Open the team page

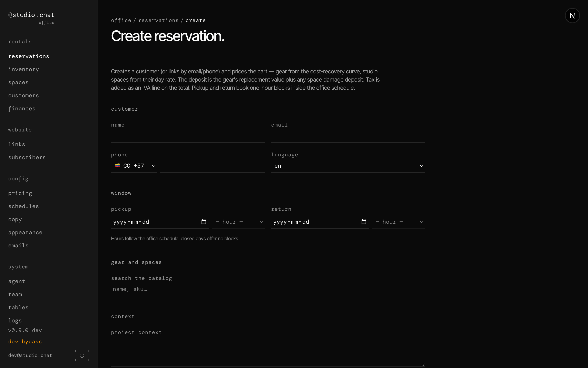click(15, 294)
